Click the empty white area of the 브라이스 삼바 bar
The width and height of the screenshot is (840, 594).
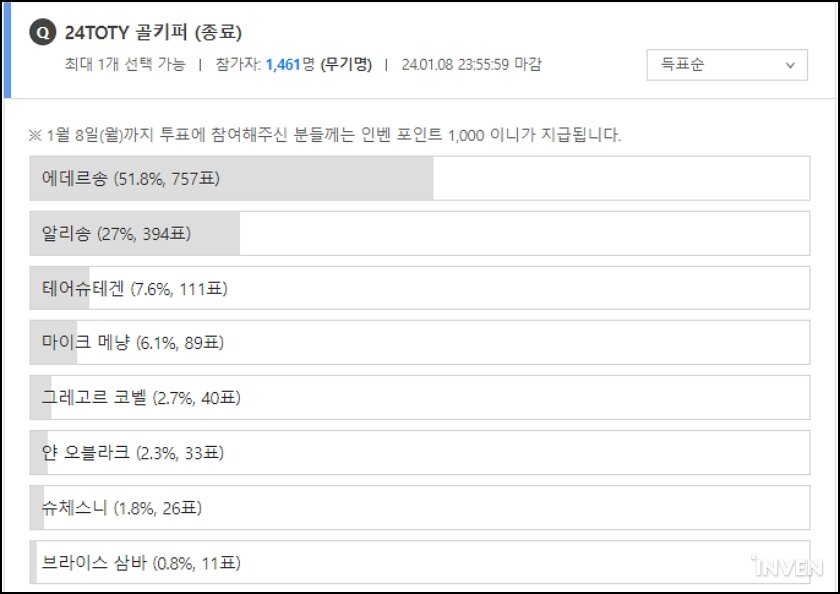(x=520, y=563)
